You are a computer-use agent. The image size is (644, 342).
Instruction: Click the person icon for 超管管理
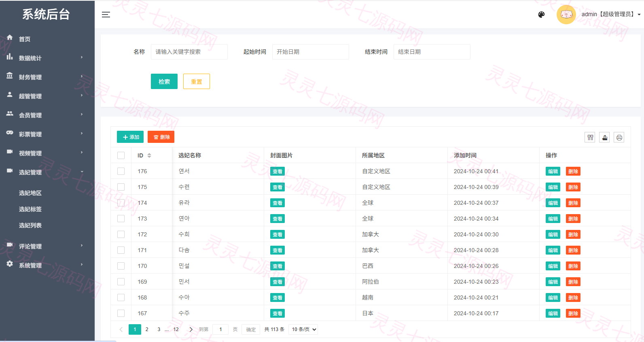pyautogui.click(x=10, y=95)
